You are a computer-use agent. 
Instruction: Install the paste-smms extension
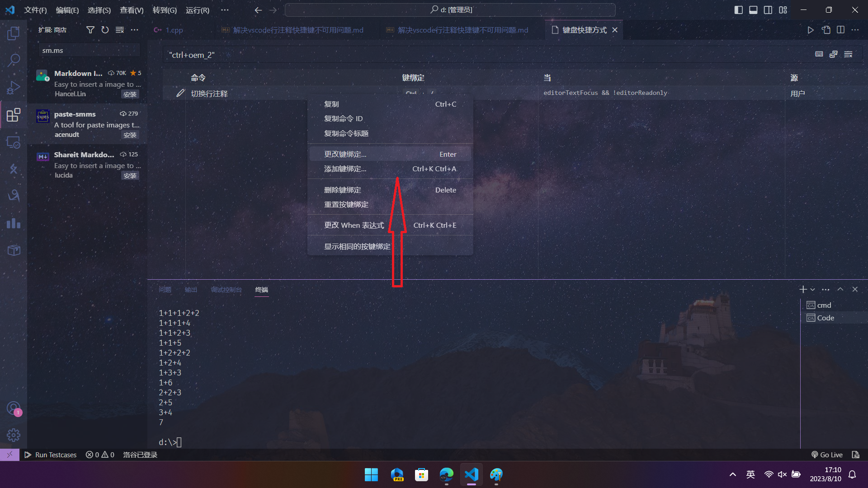pos(130,135)
